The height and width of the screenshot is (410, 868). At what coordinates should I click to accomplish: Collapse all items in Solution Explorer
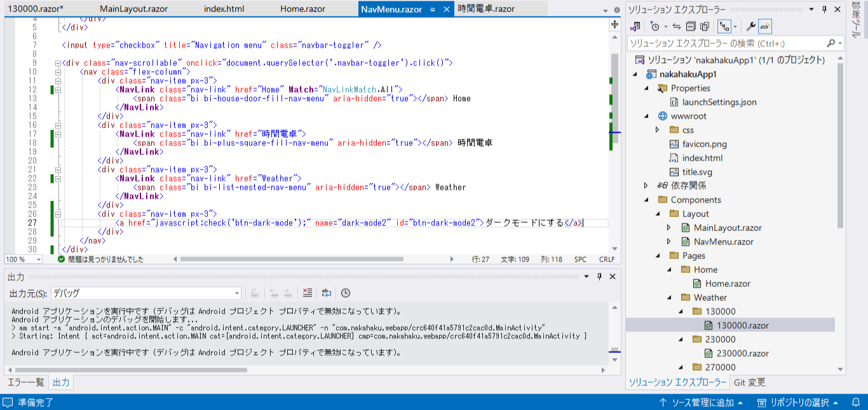(691, 26)
